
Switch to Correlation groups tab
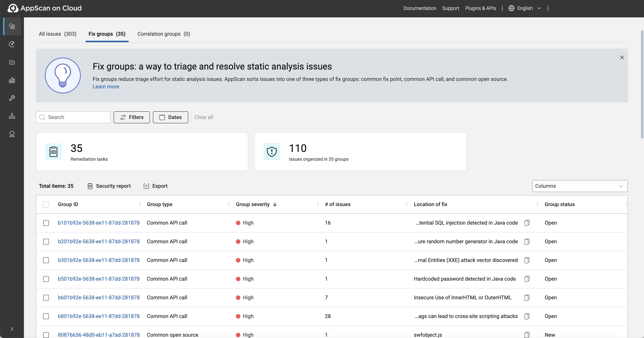tap(164, 34)
